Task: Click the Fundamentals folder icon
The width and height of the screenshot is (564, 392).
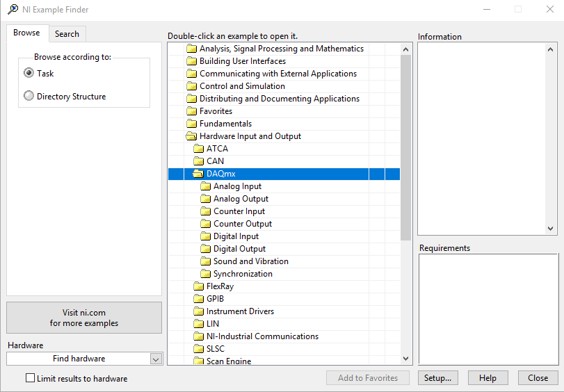Action: point(192,124)
